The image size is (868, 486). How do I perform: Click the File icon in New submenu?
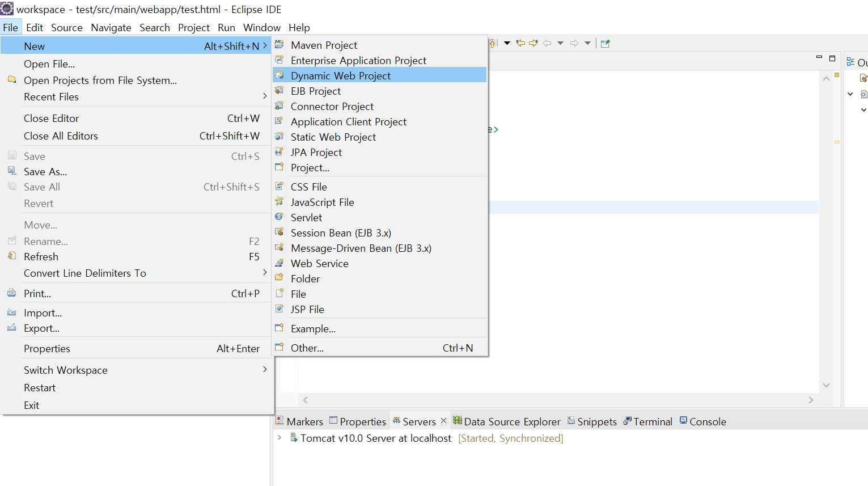point(280,294)
